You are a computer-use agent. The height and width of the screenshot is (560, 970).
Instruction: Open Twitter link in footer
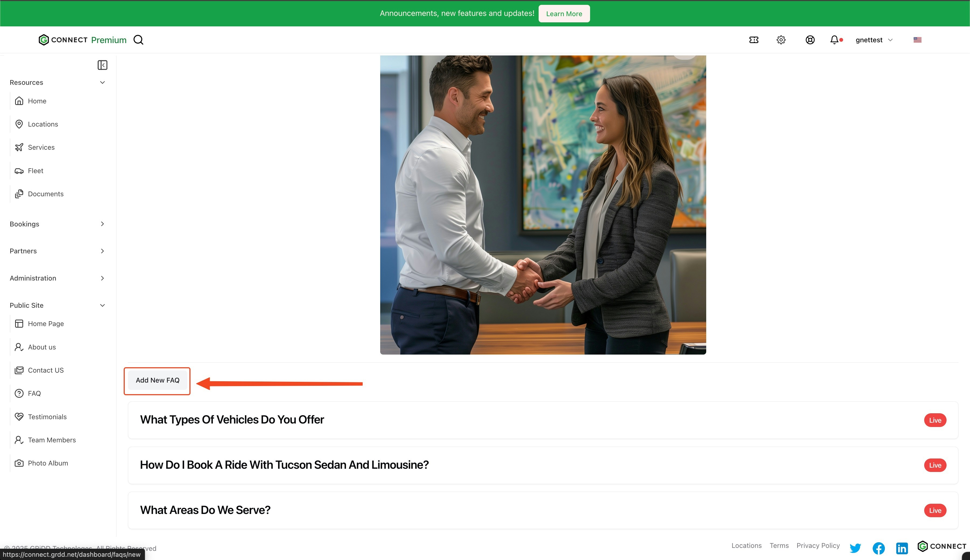(855, 548)
